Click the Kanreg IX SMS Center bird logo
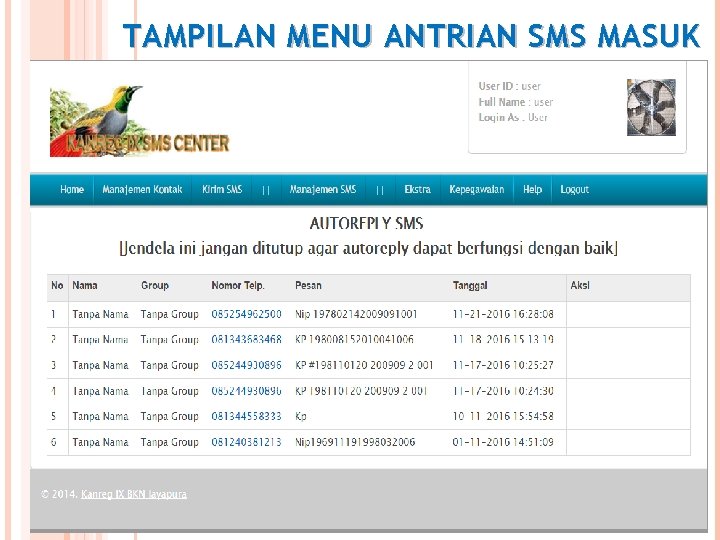 (x=139, y=121)
